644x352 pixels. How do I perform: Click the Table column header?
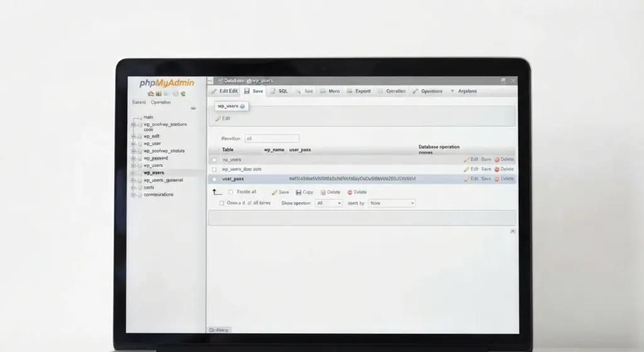click(x=228, y=150)
